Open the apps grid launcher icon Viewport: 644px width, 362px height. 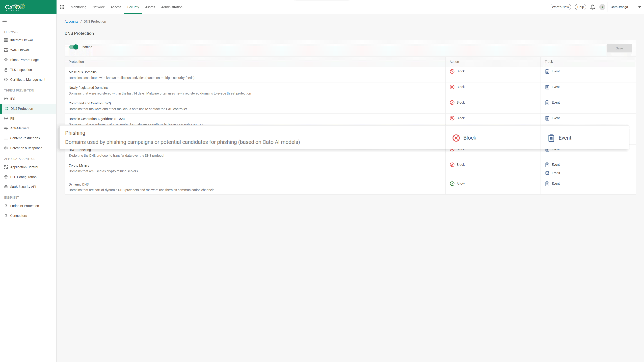(62, 7)
